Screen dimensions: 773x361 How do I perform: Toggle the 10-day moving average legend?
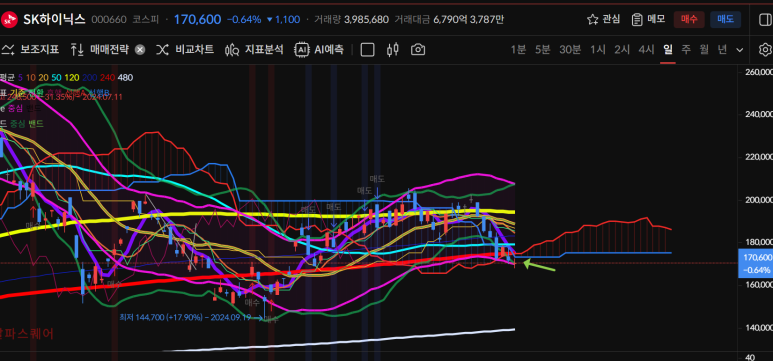(x=31, y=77)
